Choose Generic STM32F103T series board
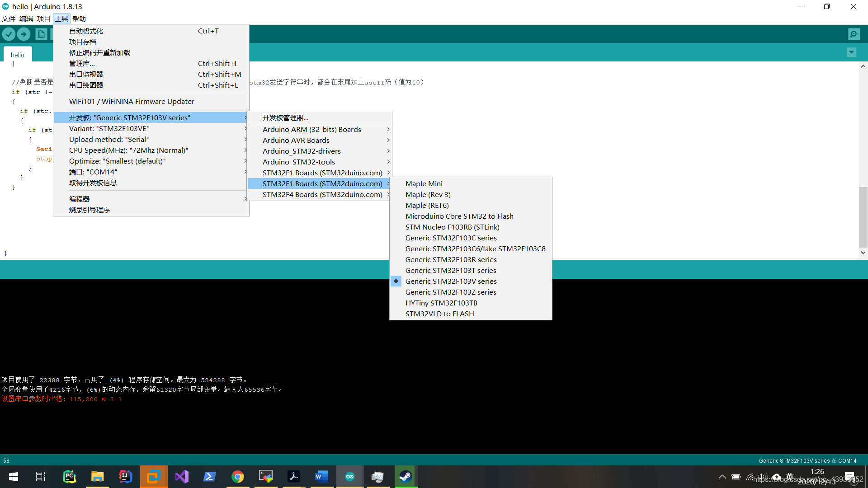 (471, 270)
